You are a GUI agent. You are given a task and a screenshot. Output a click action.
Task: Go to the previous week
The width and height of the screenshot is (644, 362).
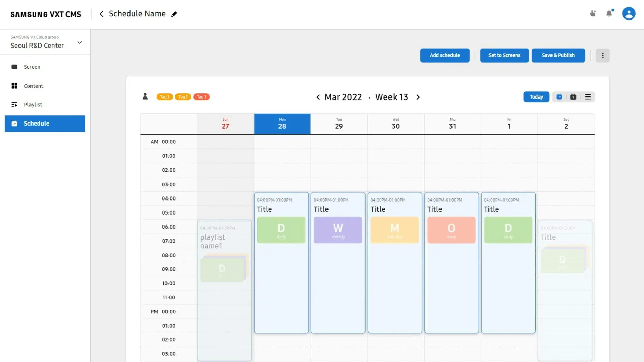click(x=318, y=97)
